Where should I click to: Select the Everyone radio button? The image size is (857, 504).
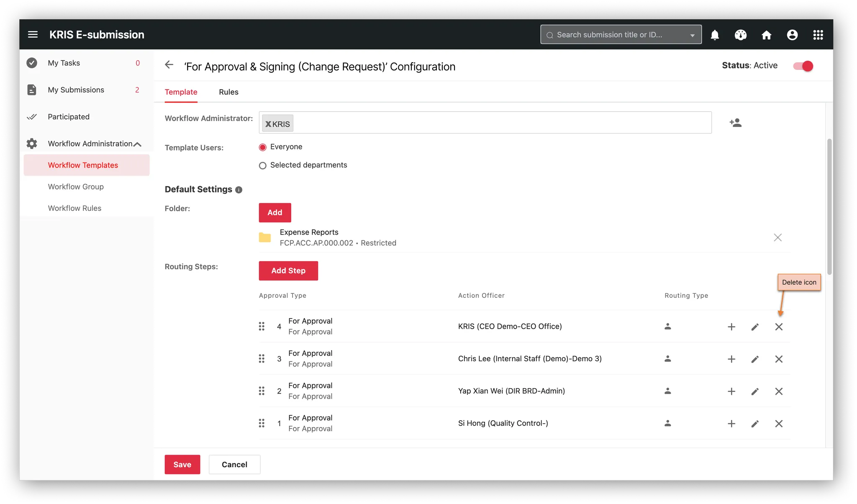click(263, 147)
